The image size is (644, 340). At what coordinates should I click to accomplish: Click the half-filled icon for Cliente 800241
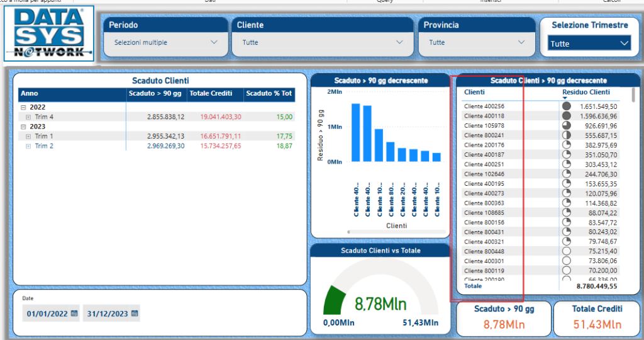(x=566, y=135)
